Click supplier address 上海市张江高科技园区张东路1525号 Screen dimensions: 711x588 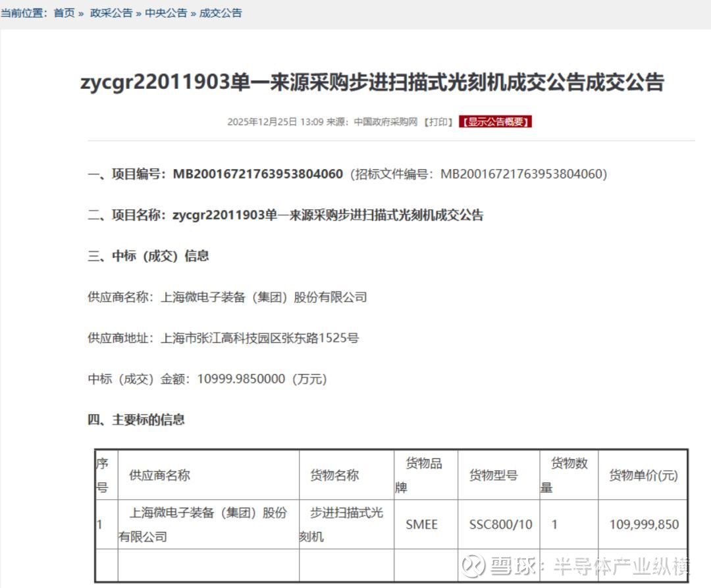[260, 338]
